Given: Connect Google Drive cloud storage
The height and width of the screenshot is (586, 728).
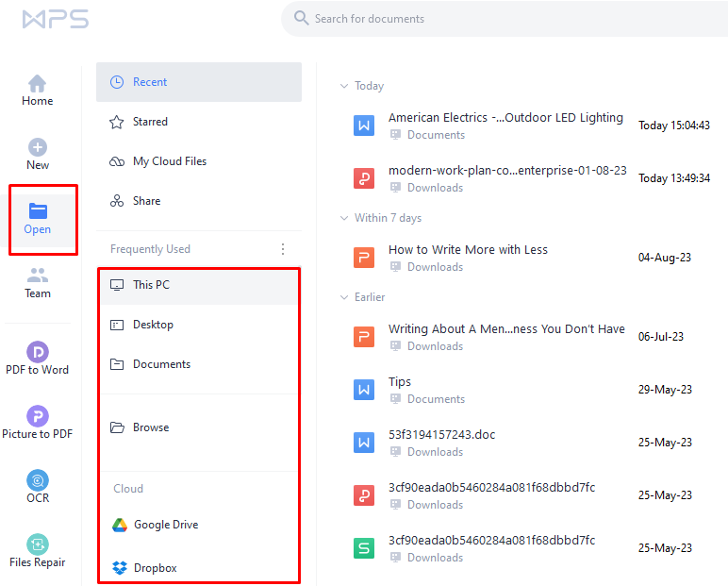Looking at the screenshot, I should pos(199,525).
